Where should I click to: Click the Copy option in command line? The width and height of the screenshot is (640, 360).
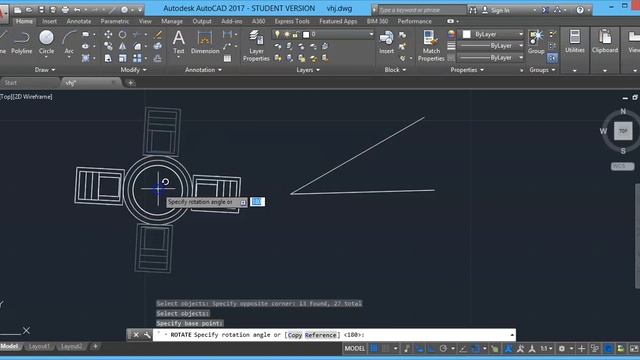pyautogui.click(x=295, y=335)
